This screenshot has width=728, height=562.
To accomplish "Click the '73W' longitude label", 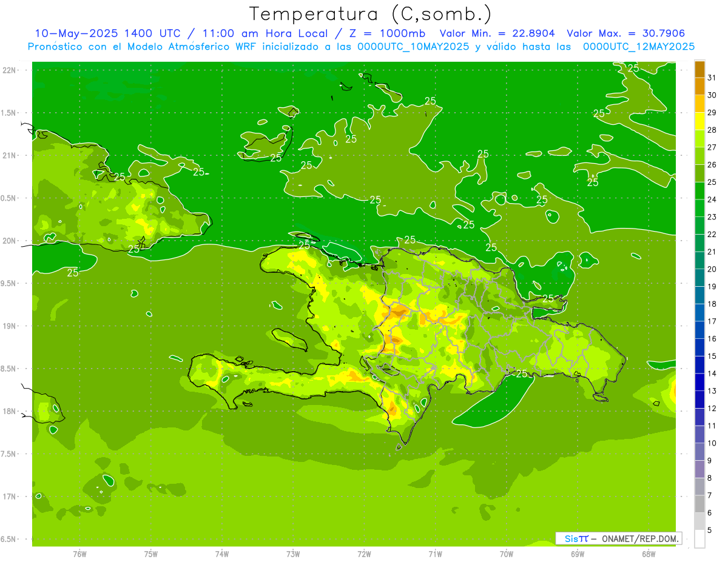I will click(x=293, y=554).
